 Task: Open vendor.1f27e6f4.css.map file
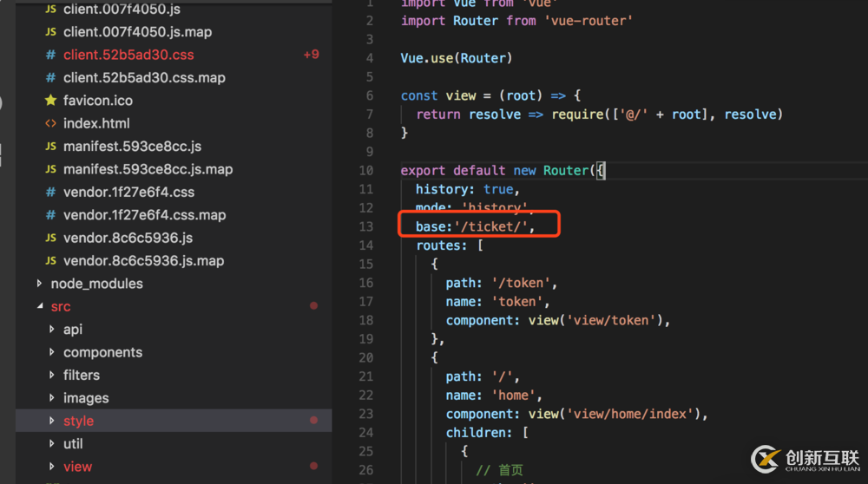tap(144, 214)
